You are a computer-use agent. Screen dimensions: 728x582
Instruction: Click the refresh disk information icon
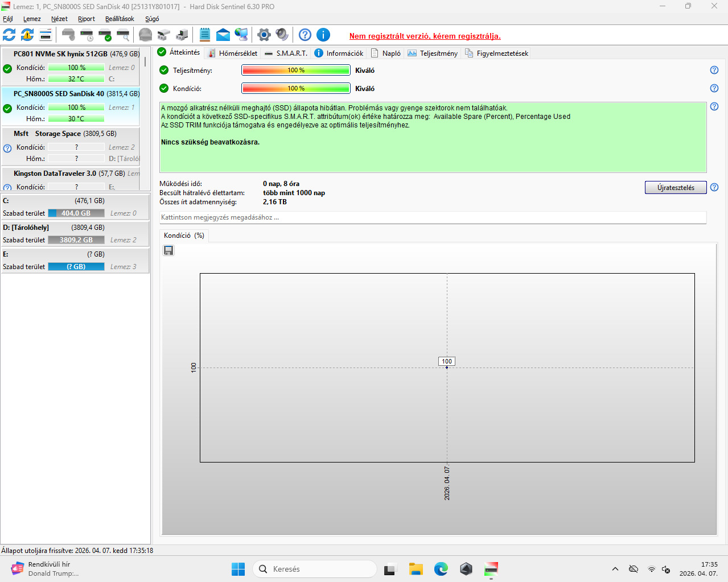9,35
